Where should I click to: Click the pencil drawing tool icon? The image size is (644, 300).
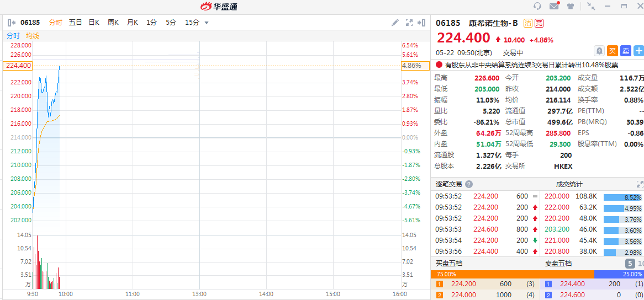point(395,23)
